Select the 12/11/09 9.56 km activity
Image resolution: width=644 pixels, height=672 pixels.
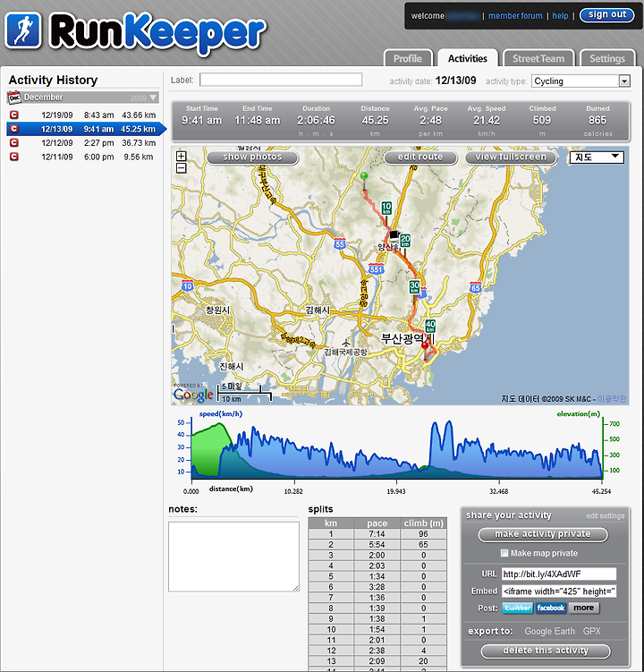click(83, 157)
